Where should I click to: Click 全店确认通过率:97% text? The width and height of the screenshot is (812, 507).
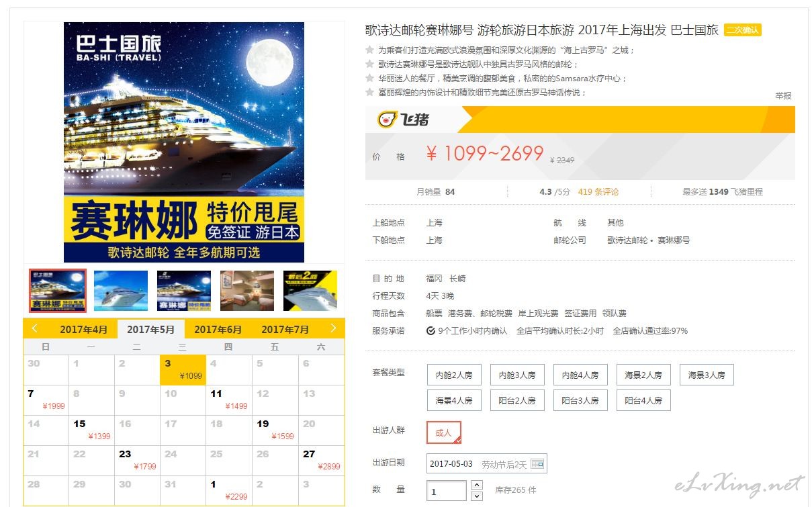click(650, 330)
